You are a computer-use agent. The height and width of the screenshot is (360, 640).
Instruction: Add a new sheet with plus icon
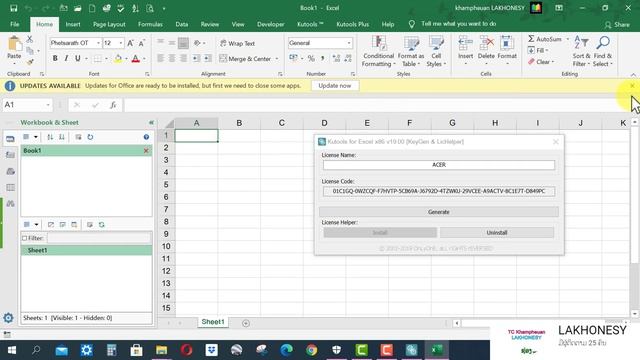click(x=246, y=323)
